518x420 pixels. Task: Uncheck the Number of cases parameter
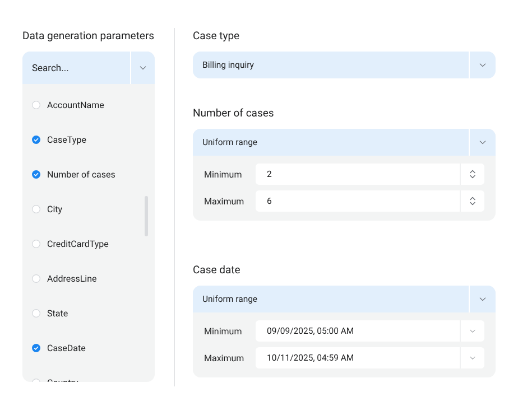(36, 175)
